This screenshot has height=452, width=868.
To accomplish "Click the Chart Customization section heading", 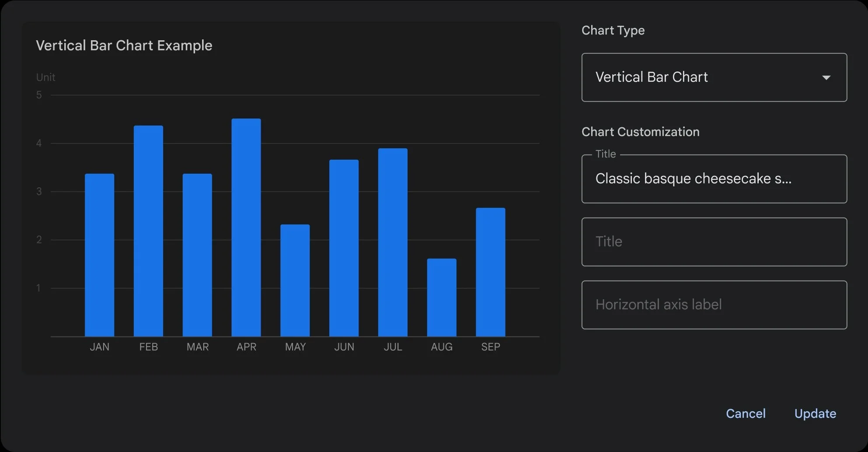I will pos(640,132).
